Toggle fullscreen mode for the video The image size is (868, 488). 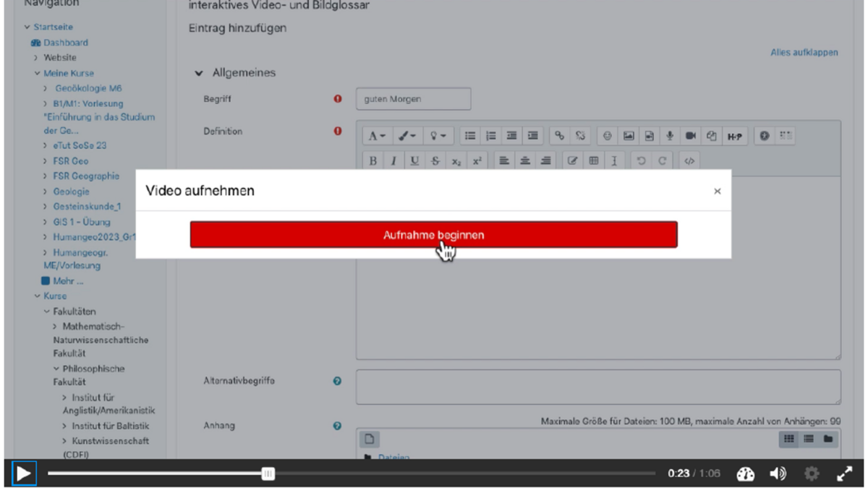(844, 474)
